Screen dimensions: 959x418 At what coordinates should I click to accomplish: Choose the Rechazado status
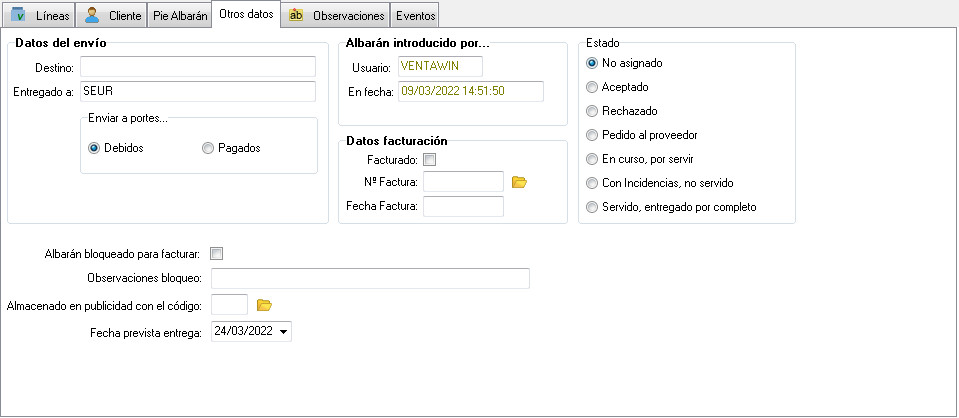pos(592,111)
